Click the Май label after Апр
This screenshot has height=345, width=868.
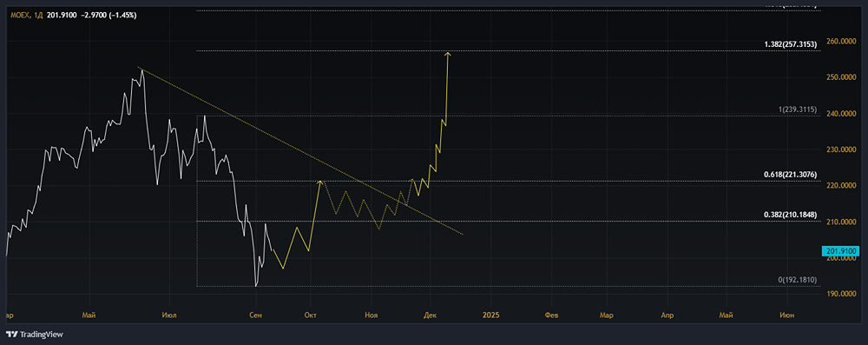726,315
